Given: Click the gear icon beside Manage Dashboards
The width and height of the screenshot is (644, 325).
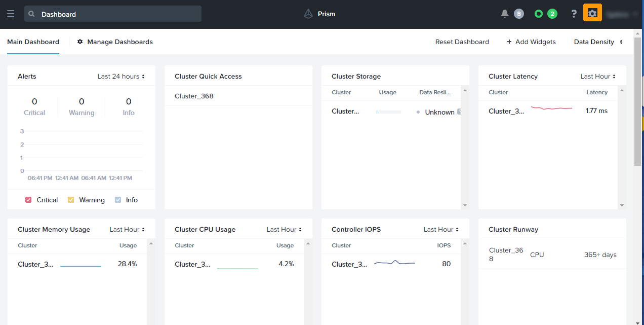Looking at the screenshot, I should (79, 42).
